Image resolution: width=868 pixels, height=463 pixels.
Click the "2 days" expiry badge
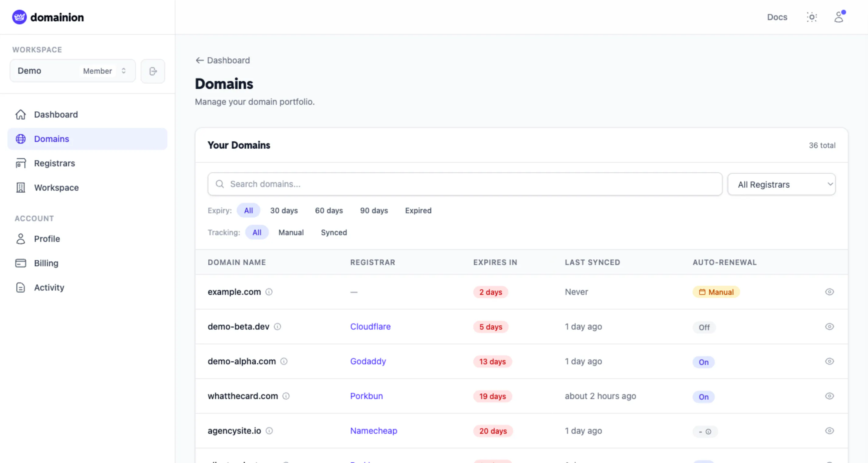(491, 292)
